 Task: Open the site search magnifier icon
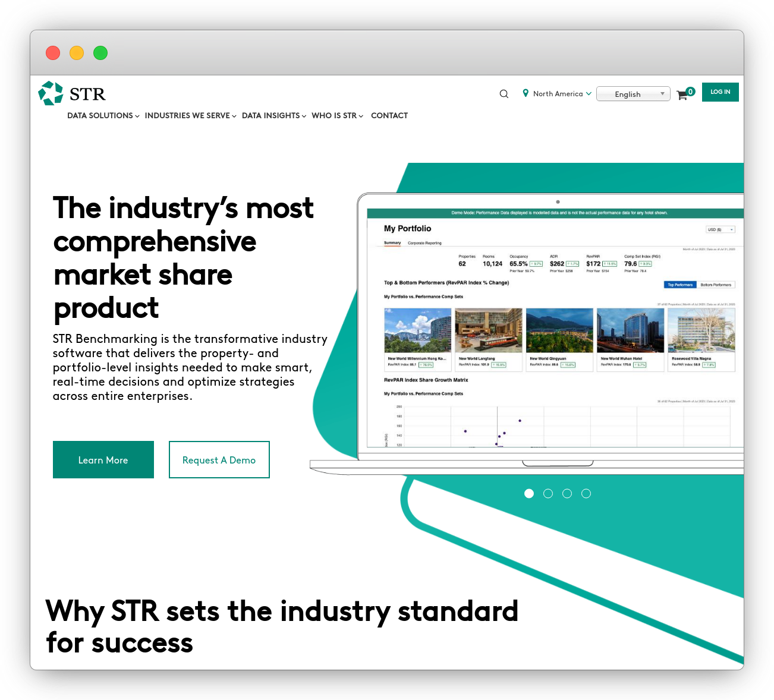pos(504,94)
